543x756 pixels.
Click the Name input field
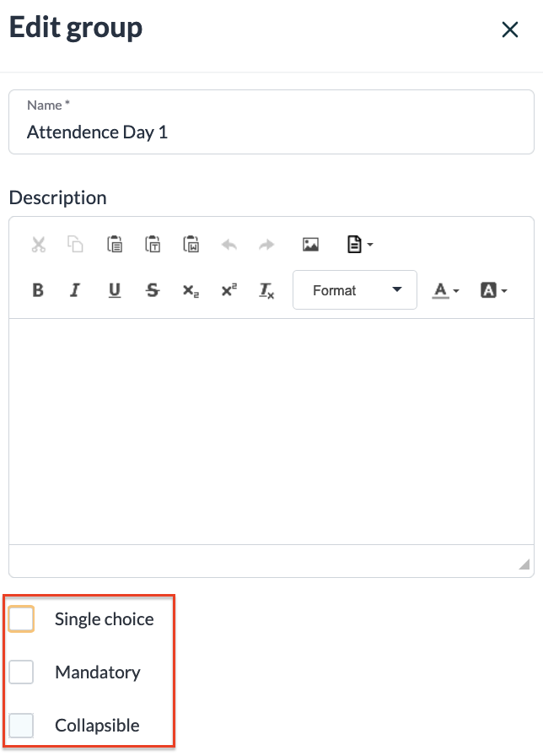271,132
